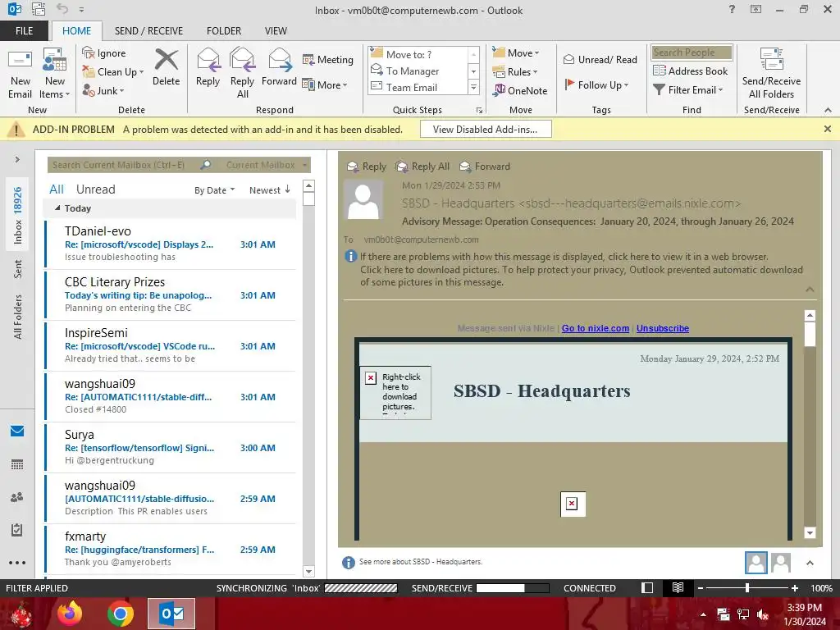
Task: Expand Junk dropdown
Action: pyautogui.click(x=121, y=91)
